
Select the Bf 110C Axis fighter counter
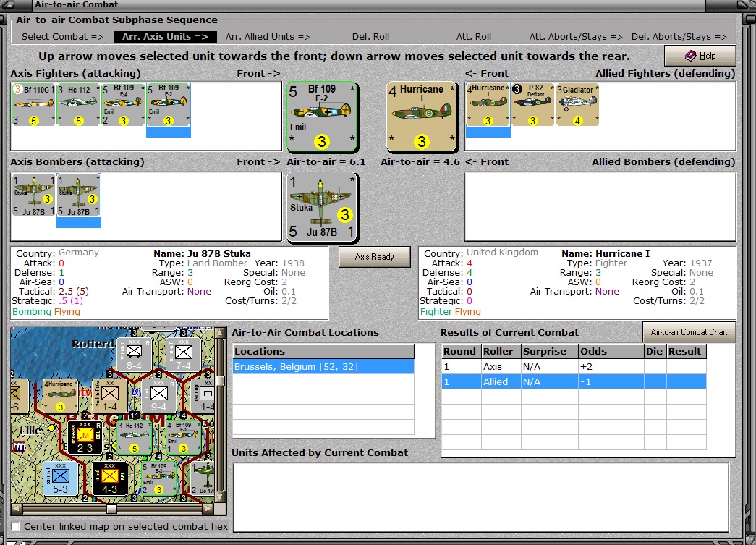coord(33,104)
